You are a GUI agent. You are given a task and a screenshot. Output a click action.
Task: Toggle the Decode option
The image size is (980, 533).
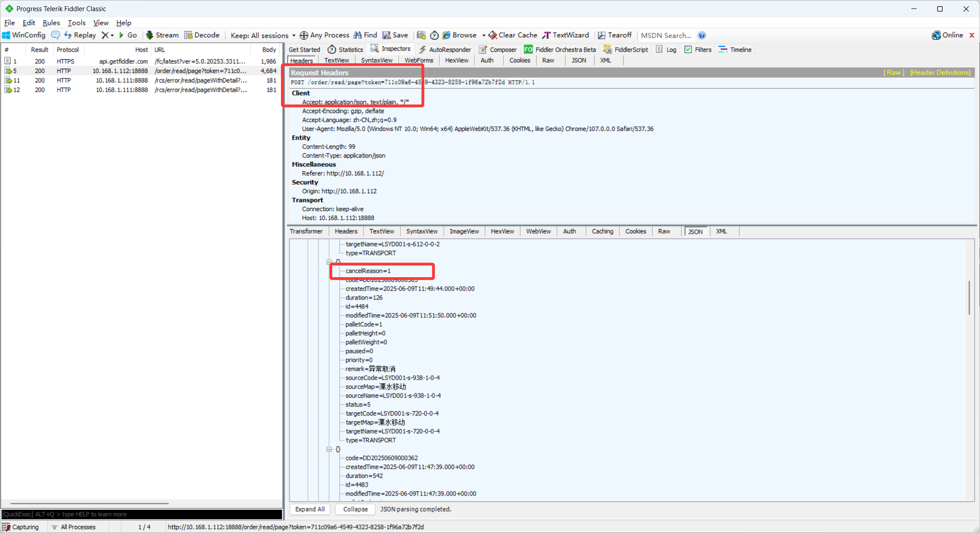click(202, 35)
